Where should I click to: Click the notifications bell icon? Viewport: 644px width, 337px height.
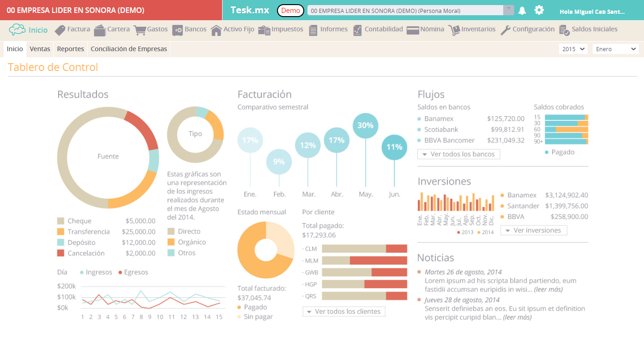pos(522,10)
